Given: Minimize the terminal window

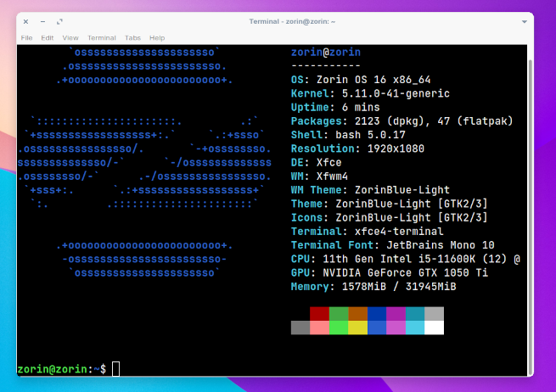Looking at the screenshot, I should point(44,20).
